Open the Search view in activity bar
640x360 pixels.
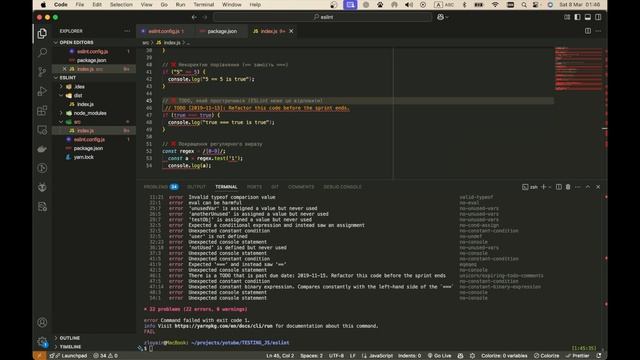click(42, 52)
